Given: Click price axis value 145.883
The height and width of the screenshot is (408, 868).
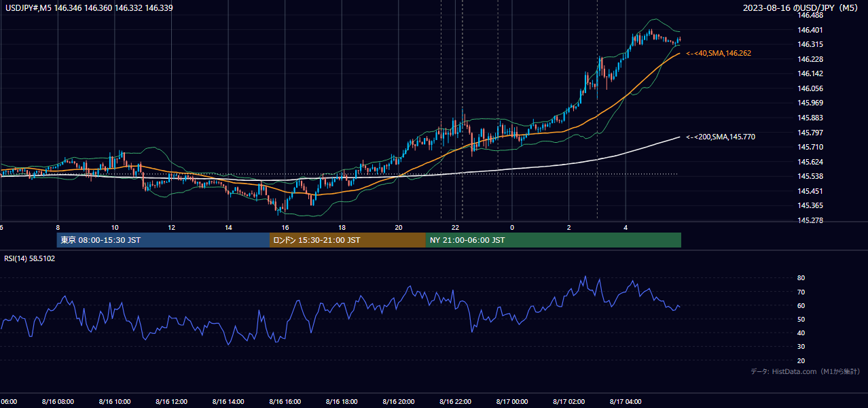Looking at the screenshot, I should click(x=811, y=118).
